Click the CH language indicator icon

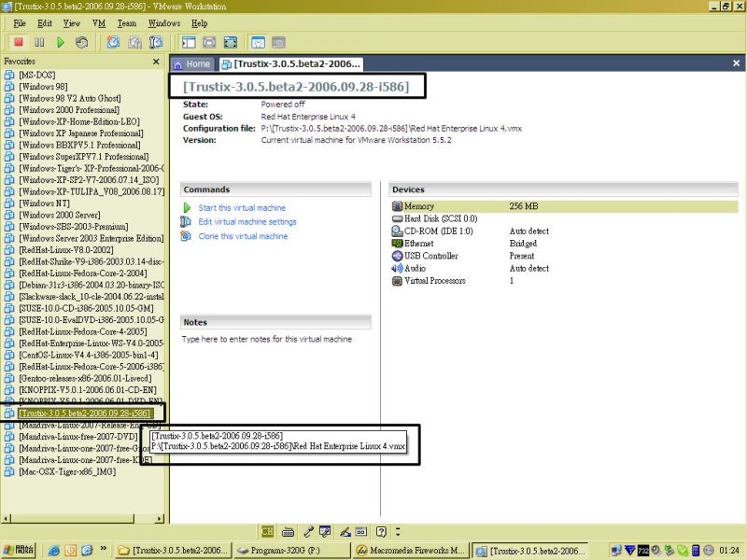(x=267, y=531)
